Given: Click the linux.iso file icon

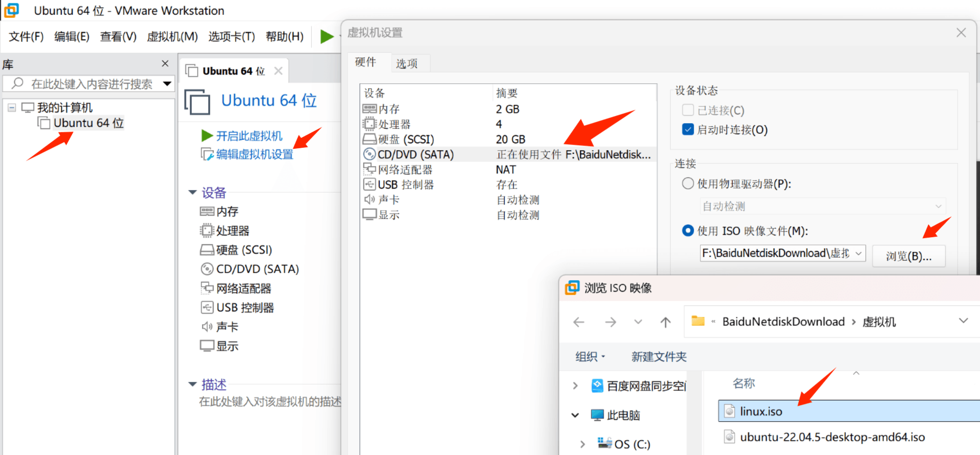Looking at the screenshot, I should 730,411.
